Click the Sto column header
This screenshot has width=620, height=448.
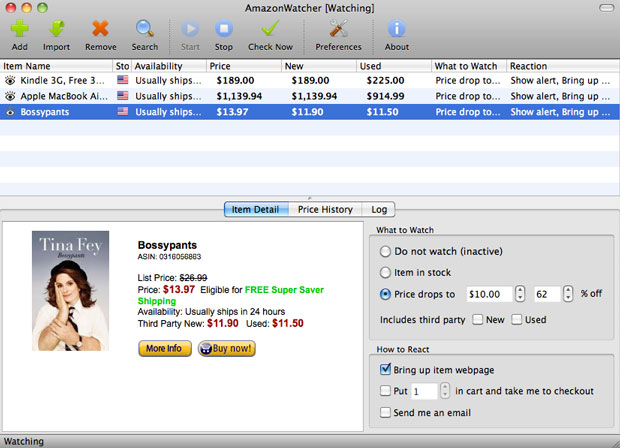click(122, 66)
